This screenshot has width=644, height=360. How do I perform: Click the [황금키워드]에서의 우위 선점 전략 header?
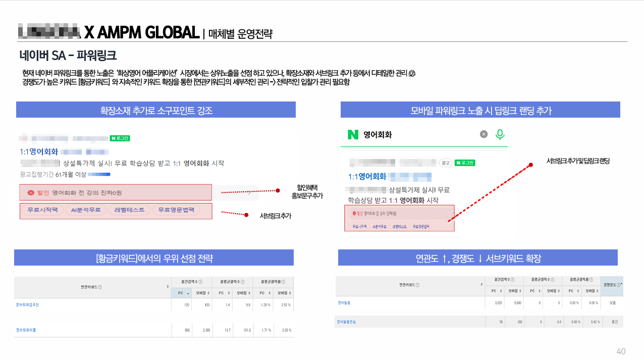(x=154, y=258)
